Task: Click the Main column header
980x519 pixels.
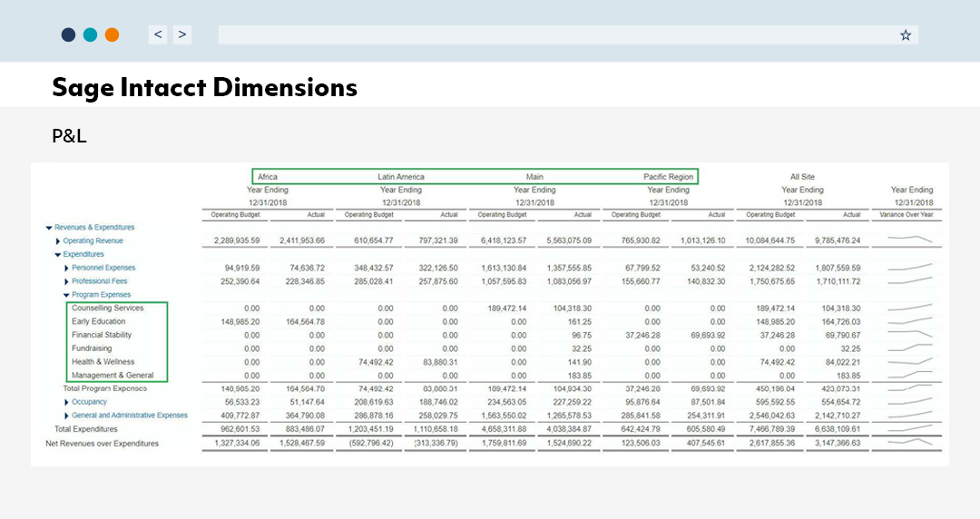Action: pos(534,177)
